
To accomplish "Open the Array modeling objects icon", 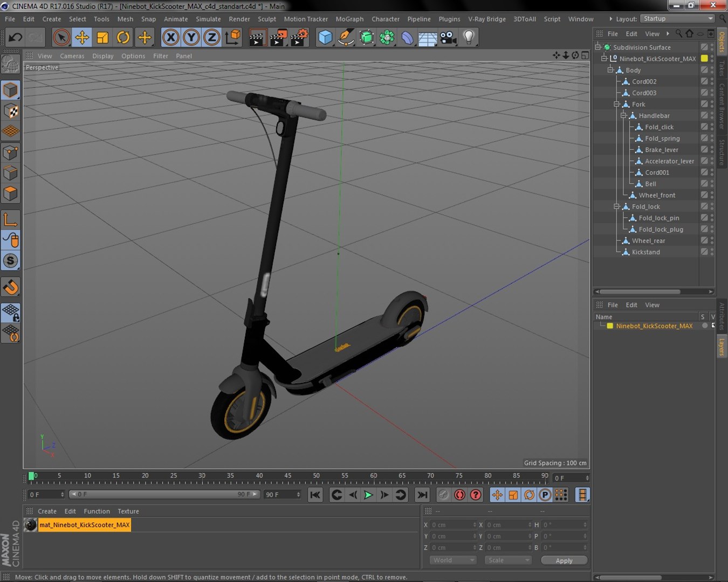I will (x=387, y=37).
